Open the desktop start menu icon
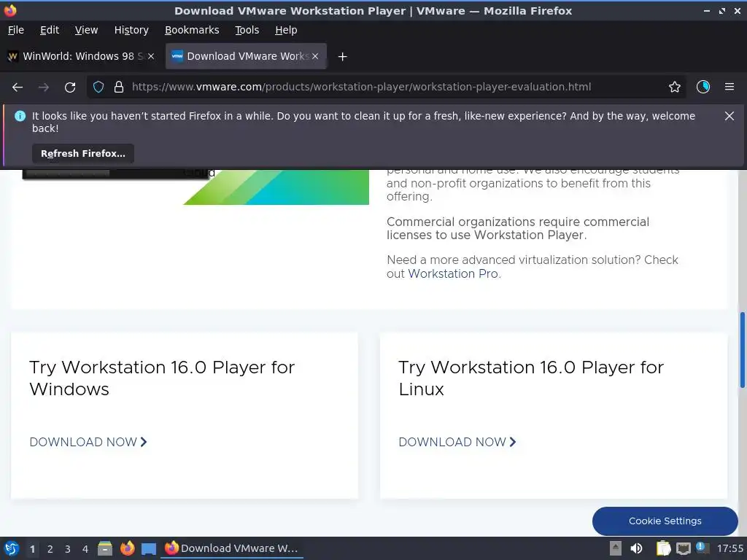The image size is (747, 560). pos(12,548)
